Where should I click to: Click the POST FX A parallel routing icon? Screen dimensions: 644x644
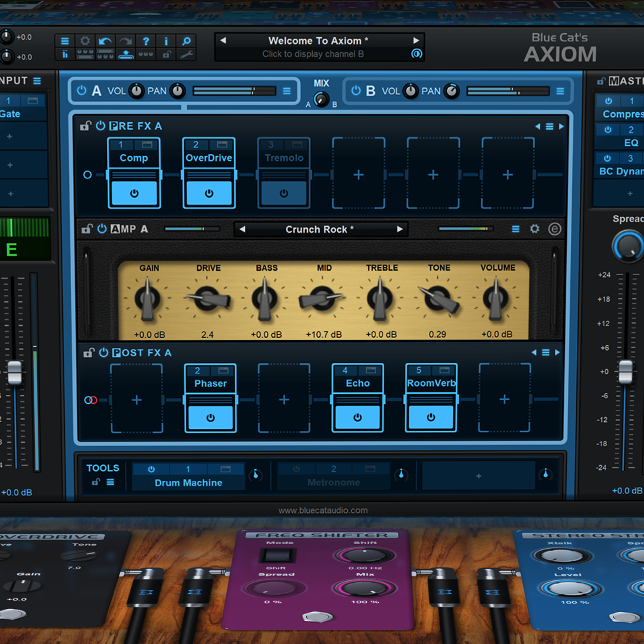91,400
